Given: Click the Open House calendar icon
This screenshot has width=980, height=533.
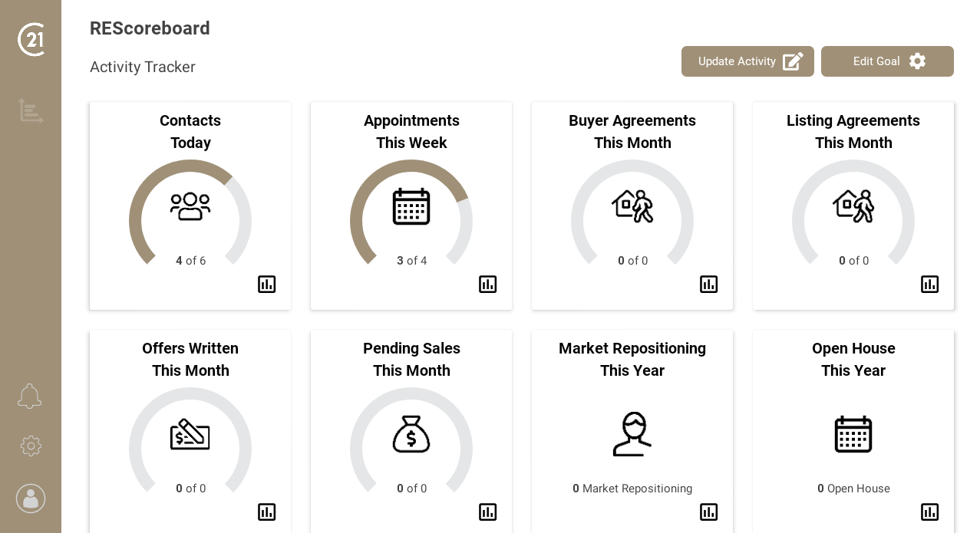Looking at the screenshot, I should coord(853,434).
